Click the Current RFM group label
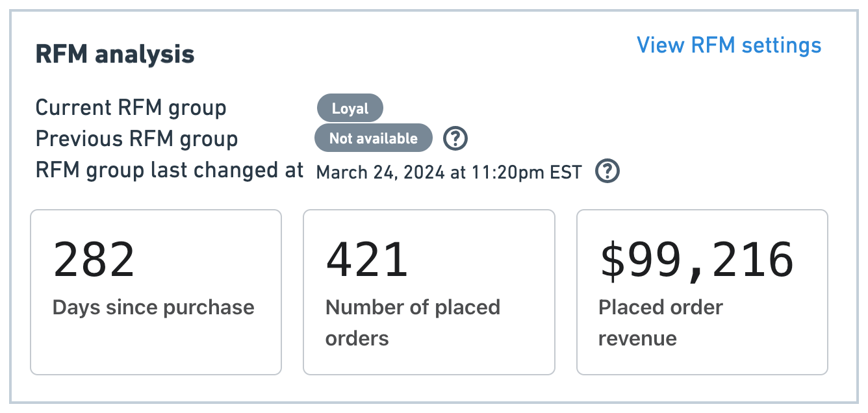The image size is (868, 413). (131, 108)
